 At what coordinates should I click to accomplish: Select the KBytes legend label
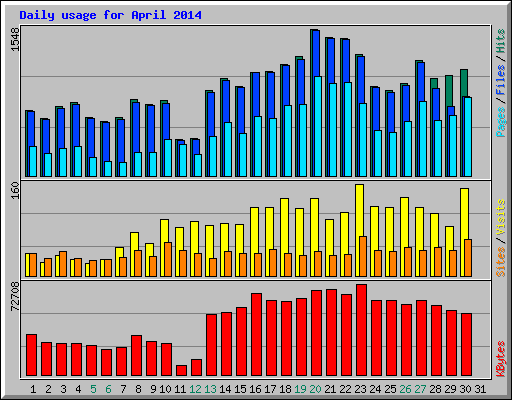[501, 359]
